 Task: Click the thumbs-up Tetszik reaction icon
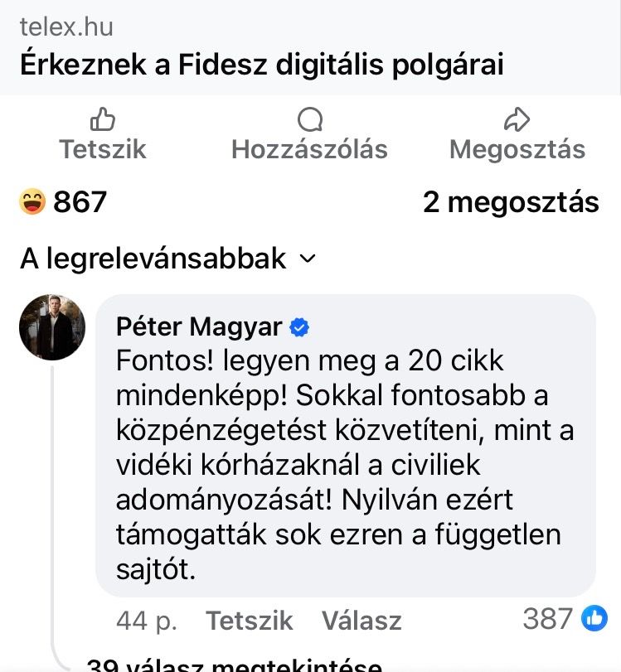[103, 121]
